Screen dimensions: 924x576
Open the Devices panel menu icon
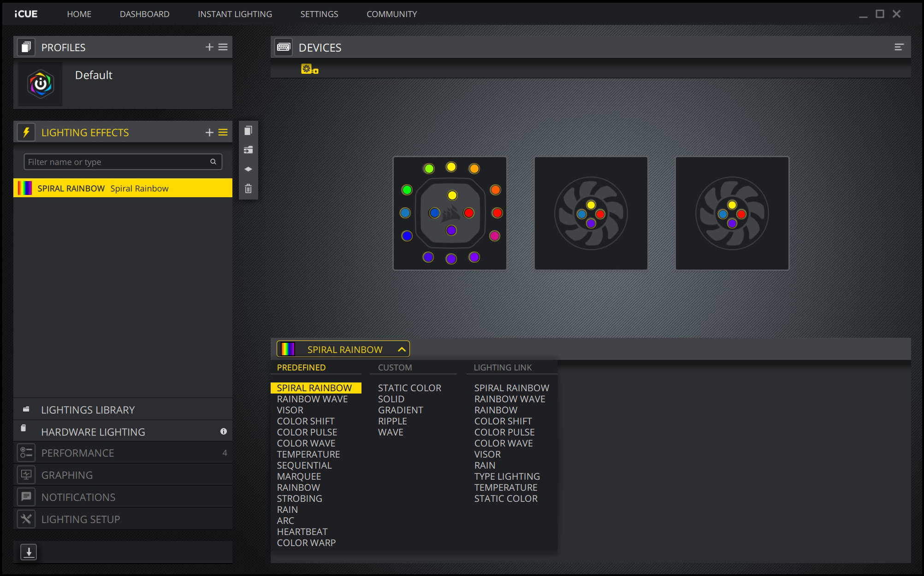(899, 47)
